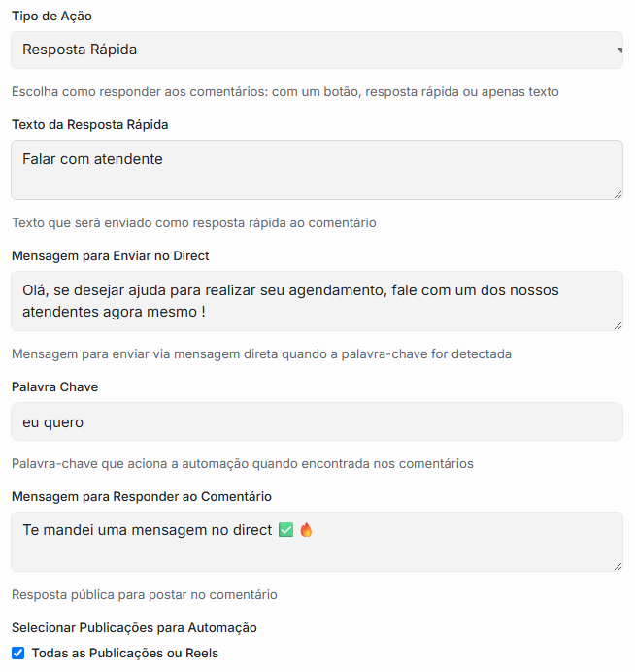Click resize handle of the comment reply box
The image size is (635, 672).
coord(618,565)
